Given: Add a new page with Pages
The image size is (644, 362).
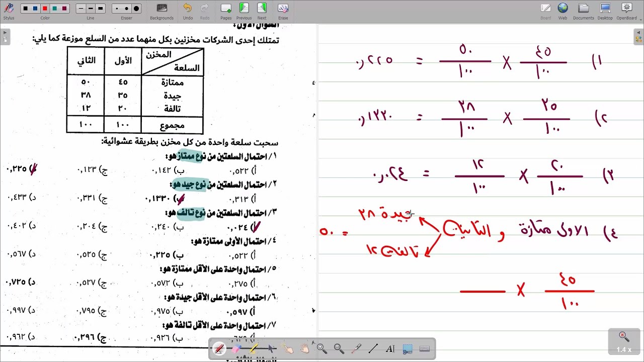Looking at the screenshot, I should pos(226,11).
